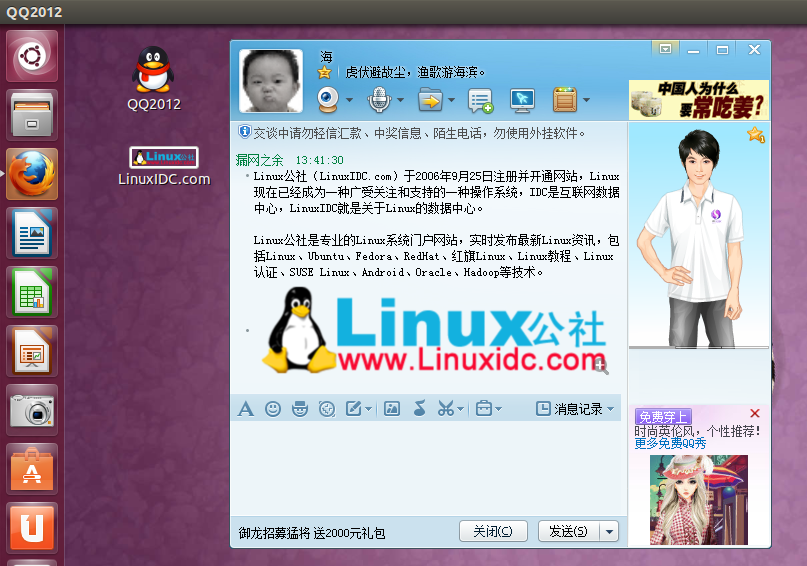Image resolution: width=807 pixels, height=566 pixels.
Task: Open LibreOffice Impress in launcher
Action: coord(32,351)
